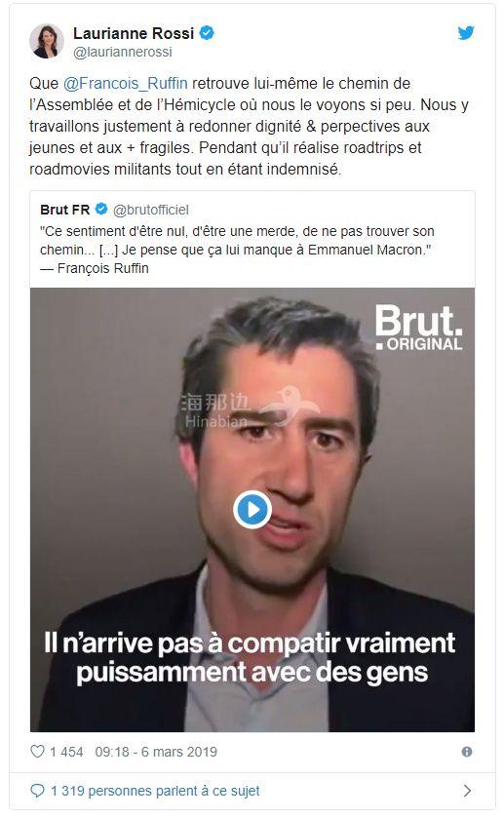Open the @Francois_Ruffin mention link

tap(125, 84)
